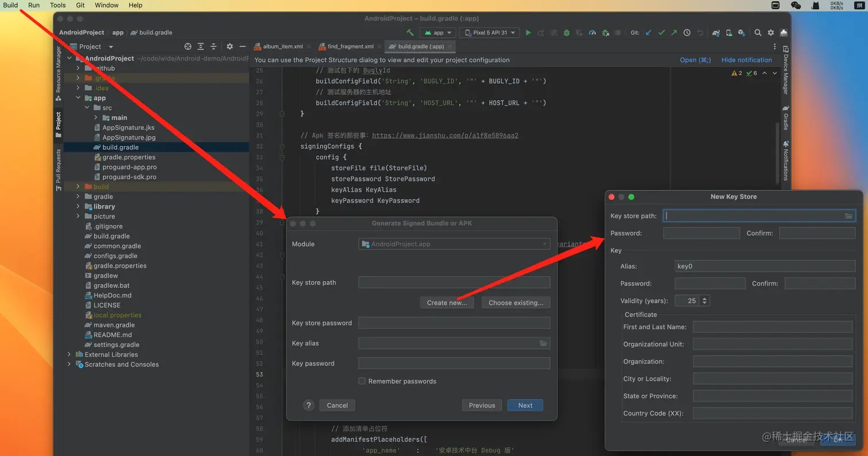868x456 pixels.
Task: Toggle Device Manager right side panel
Action: (x=785, y=71)
